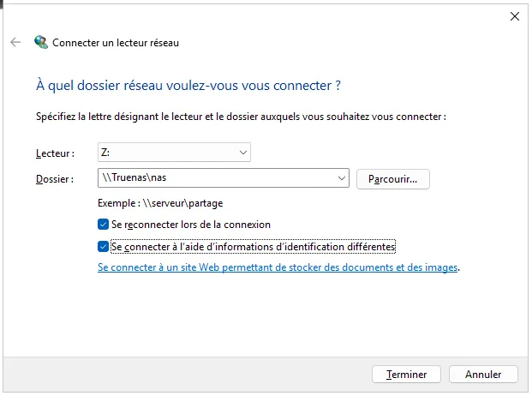Click the Terminer button
Image resolution: width=532 pixels, height=396 pixels.
pyautogui.click(x=406, y=375)
